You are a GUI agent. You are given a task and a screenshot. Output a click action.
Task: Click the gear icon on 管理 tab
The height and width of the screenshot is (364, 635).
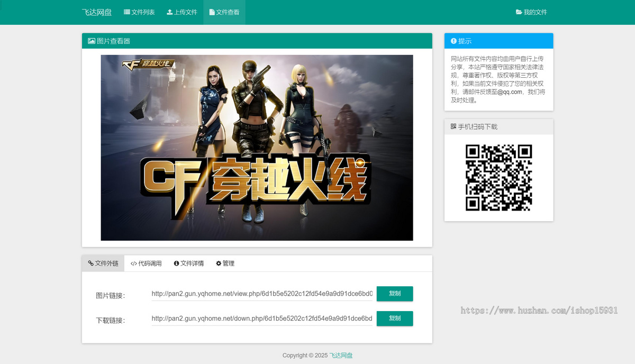[x=219, y=263]
